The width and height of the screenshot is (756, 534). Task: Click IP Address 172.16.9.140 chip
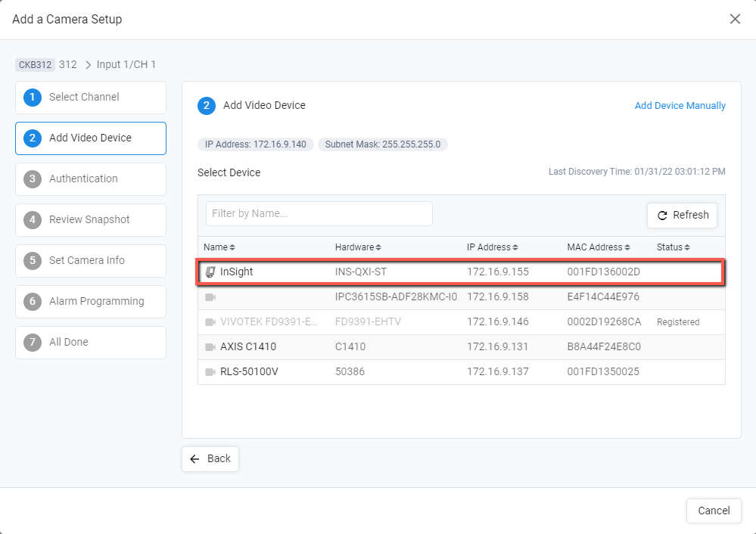coord(256,144)
